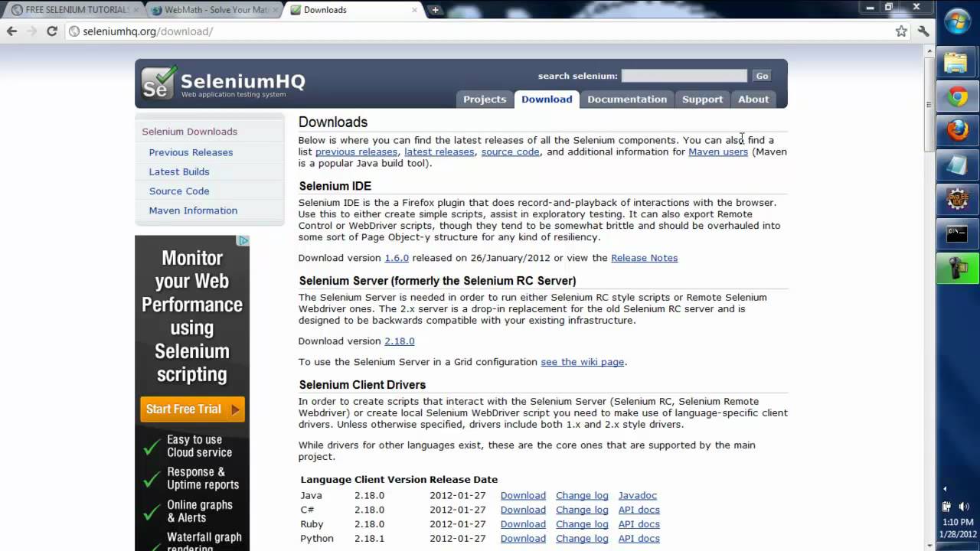The width and height of the screenshot is (980, 551).
Task: Open a new tab with the plus button
Action: pyautogui.click(x=435, y=10)
